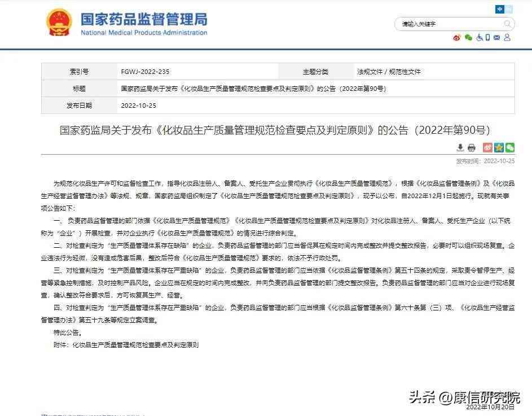The height and width of the screenshot is (416, 532).
Task: Click the mobile version icon
Action: [x=487, y=37]
